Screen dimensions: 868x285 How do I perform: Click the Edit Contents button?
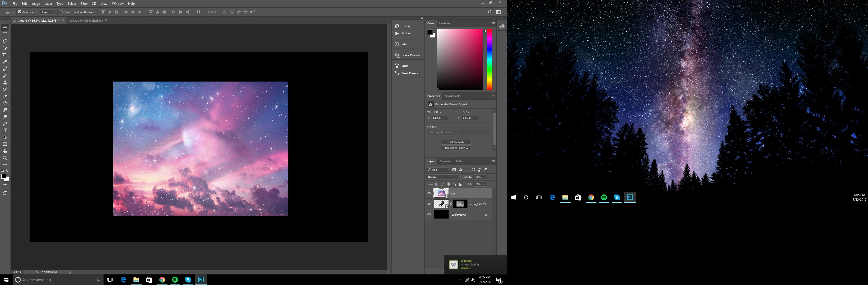(x=456, y=142)
